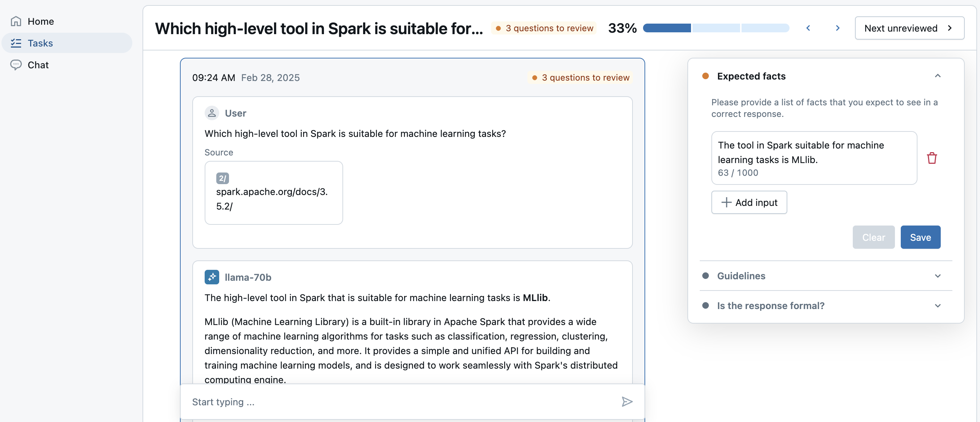Jump to the Next unreviewed item
This screenshot has height=422, width=980.
point(909,28)
